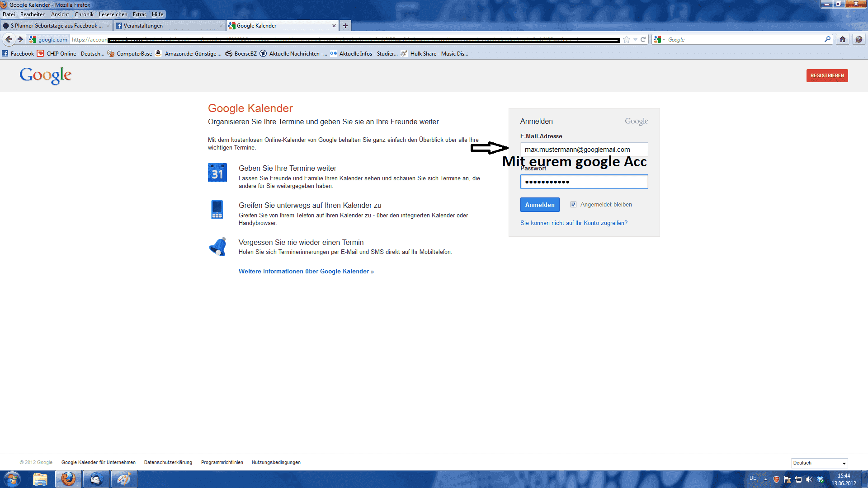This screenshot has width=868, height=488.
Task: Open a new tab with plus button
Action: [345, 26]
